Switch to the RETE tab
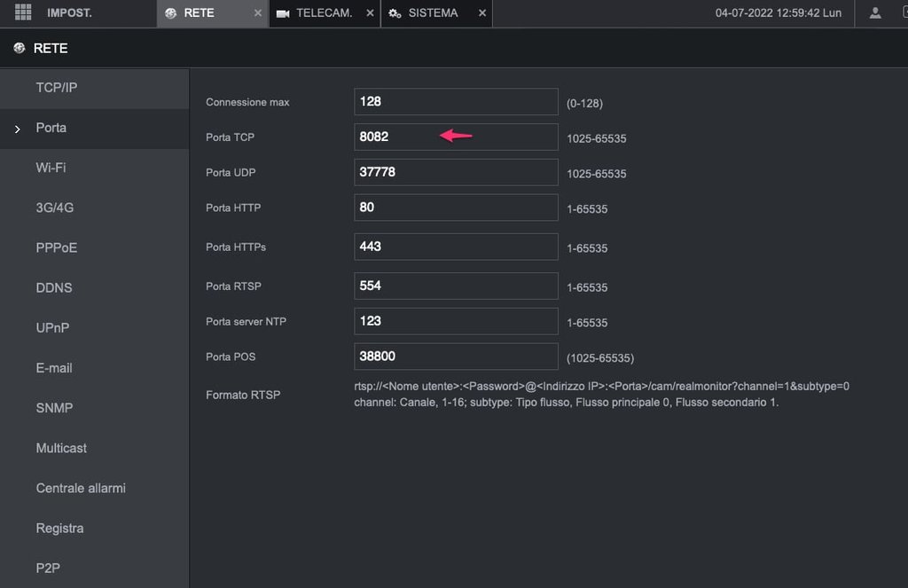 [212, 13]
